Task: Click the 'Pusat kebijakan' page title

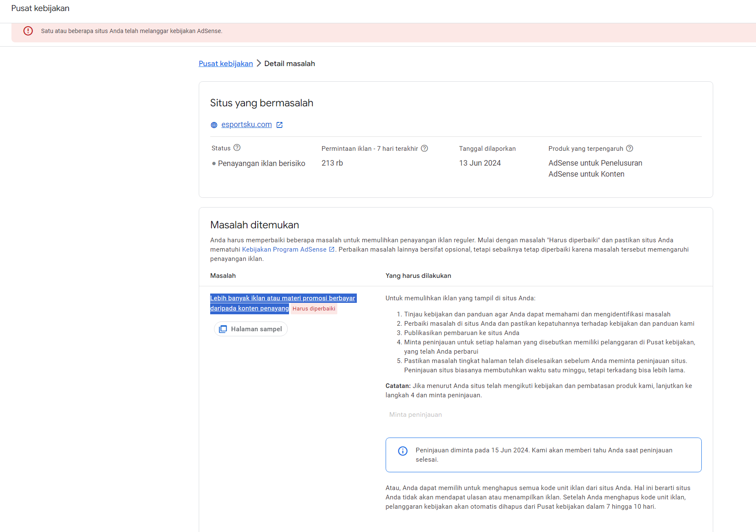Action: click(40, 8)
